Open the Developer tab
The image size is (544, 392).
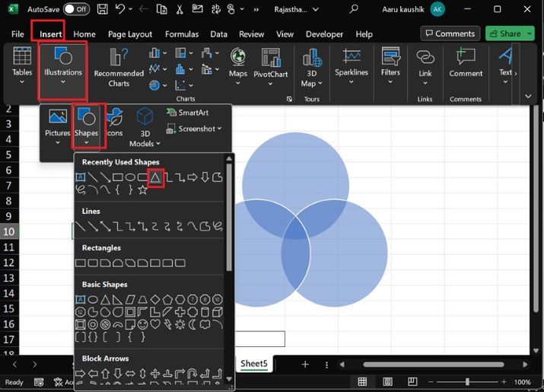click(324, 34)
